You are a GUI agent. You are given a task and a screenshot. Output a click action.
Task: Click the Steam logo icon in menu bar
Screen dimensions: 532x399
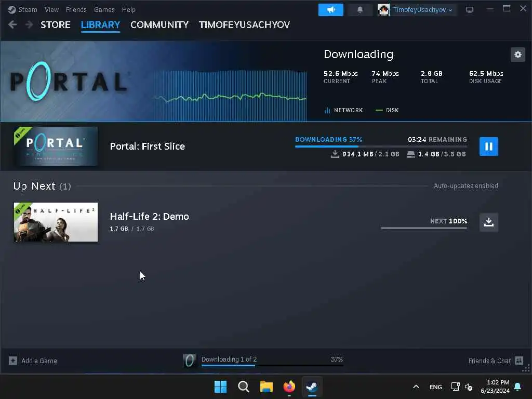[12, 9]
